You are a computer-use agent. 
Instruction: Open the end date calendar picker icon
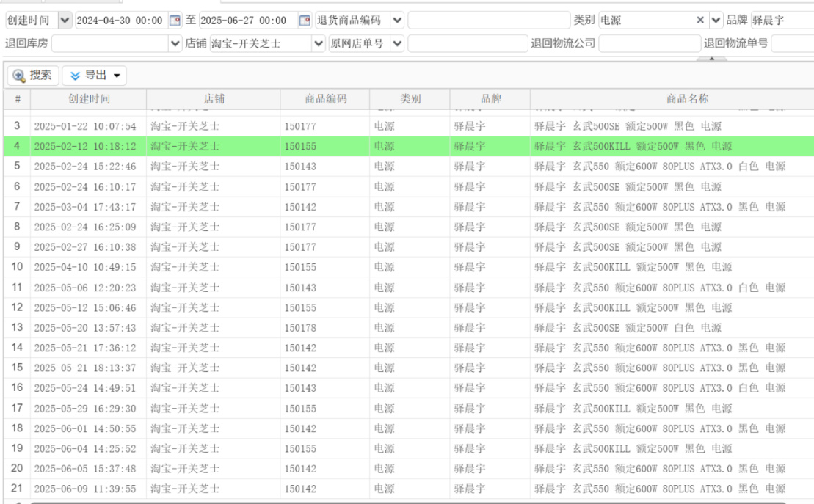305,21
